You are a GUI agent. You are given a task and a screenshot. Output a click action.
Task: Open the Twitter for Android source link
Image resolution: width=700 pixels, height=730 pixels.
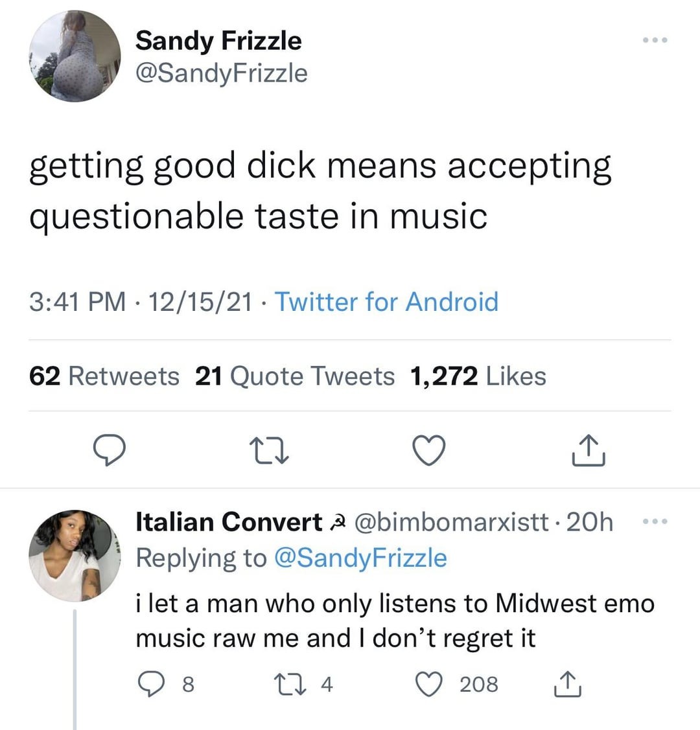387,302
